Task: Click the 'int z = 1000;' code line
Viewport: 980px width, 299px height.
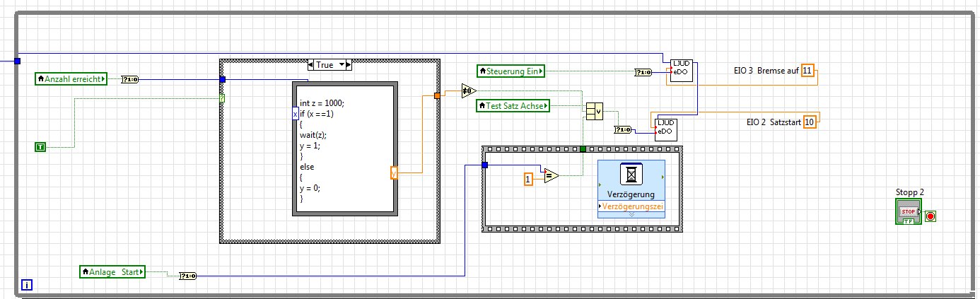Action: pos(322,102)
